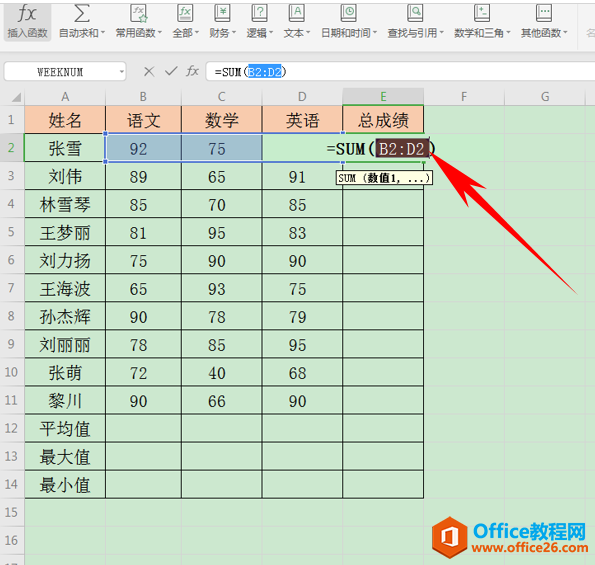Screen dimensions: 595x565
Task: Open the Logical (逻辑) functions icon
Action: (259, 13)
